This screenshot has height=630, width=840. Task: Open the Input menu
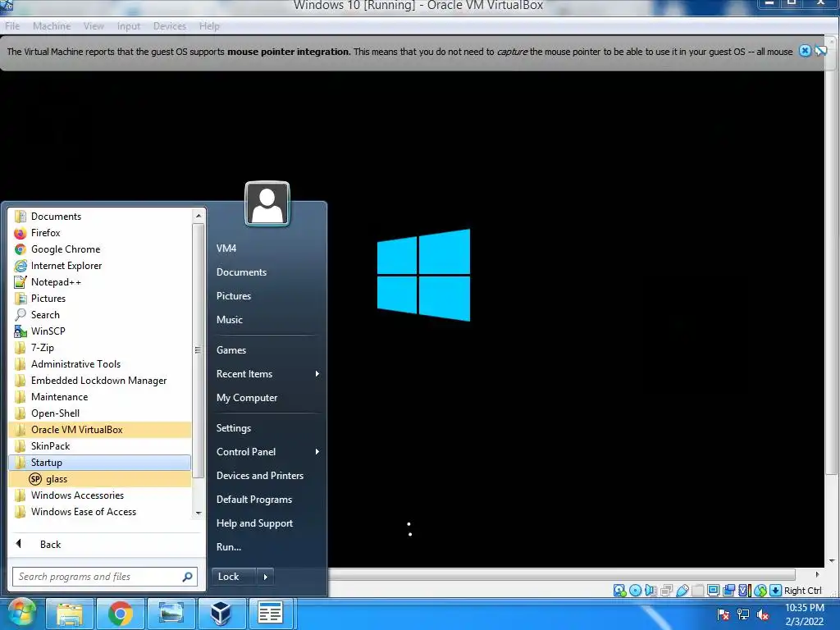tap(129, 25)
